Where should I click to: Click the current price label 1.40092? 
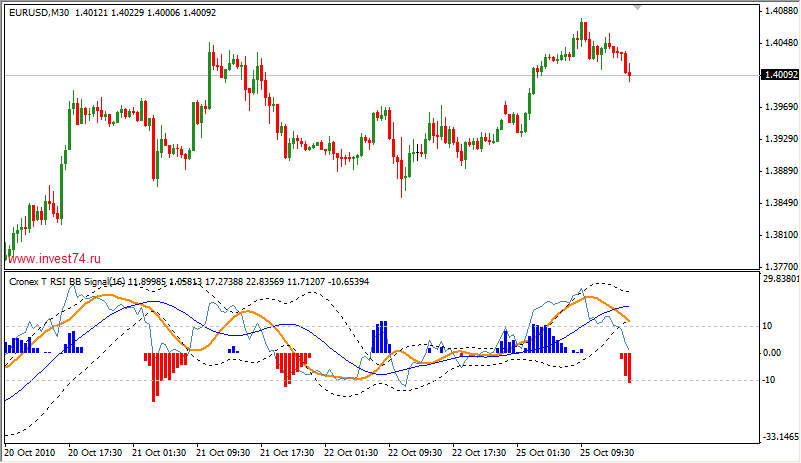click(779, 75)
